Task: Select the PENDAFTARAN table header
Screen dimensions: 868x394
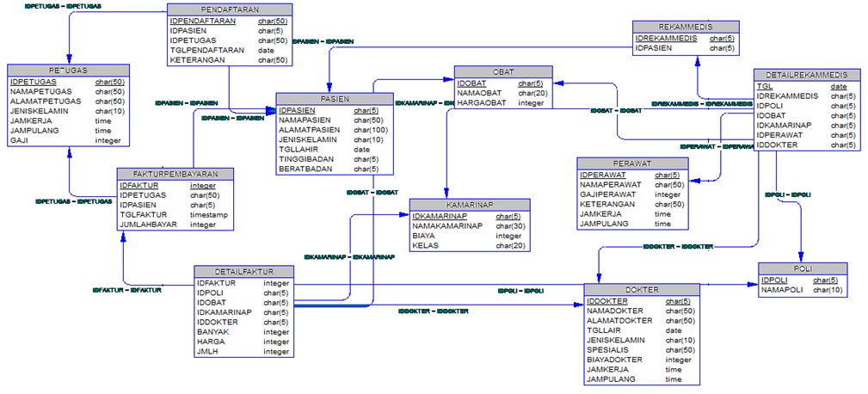Action: [x=230, y=10]
